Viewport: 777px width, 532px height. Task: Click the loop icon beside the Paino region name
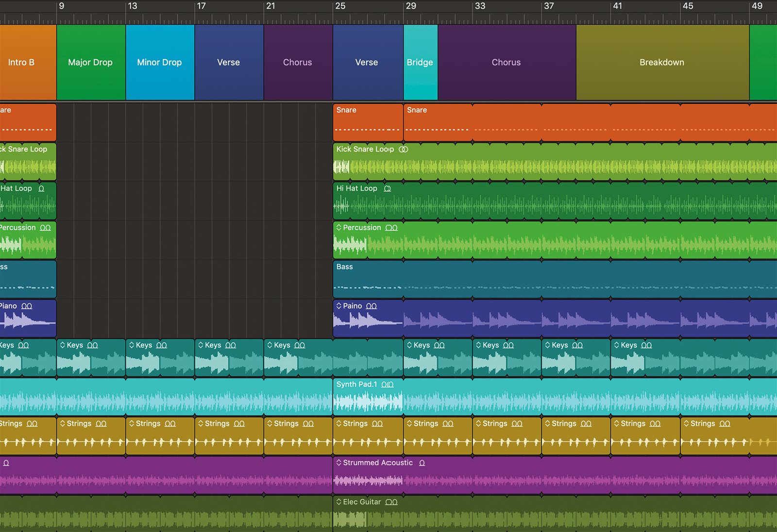(x=371, y=306)
